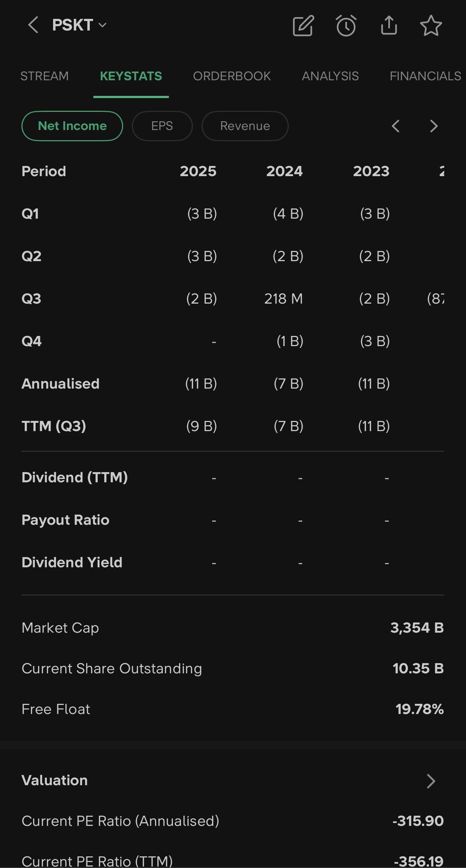Add PSKT to watchlist via star icon
Viewport: 466px width, 868px height.
[431, 25]
